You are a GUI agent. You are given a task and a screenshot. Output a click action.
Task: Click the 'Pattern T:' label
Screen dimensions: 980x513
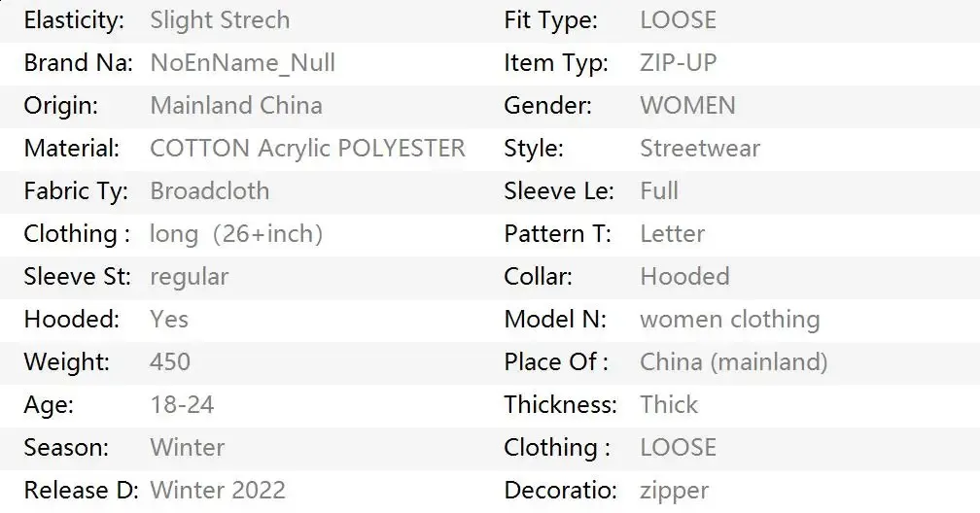coord(555,234)
